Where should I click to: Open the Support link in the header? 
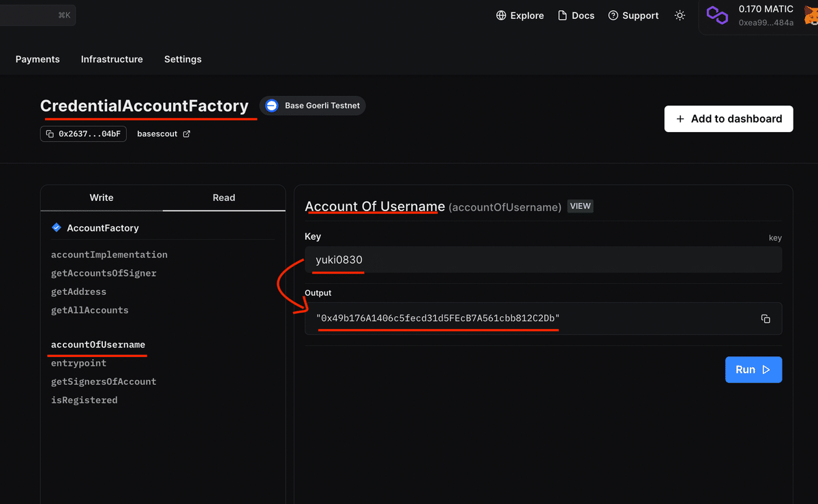click(633, 15)
